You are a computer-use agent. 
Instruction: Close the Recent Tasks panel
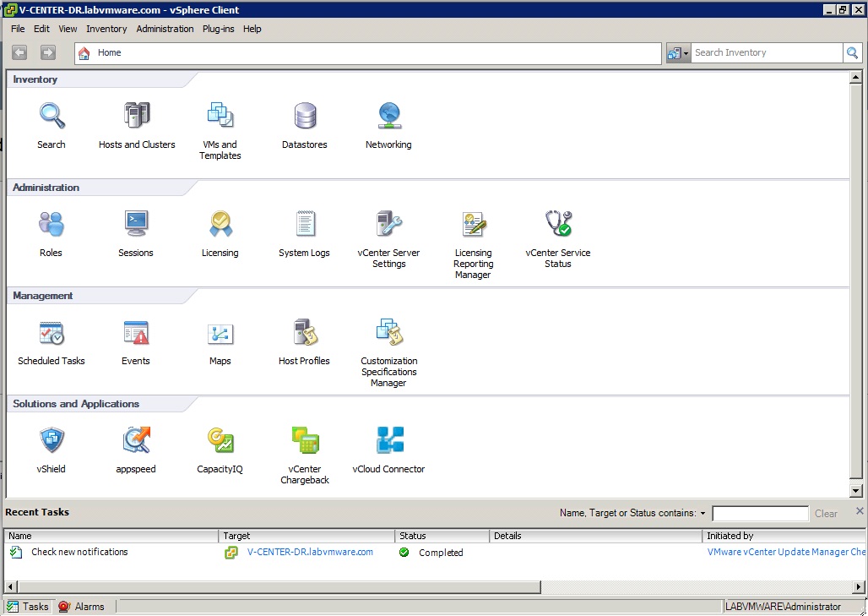coord(860,510)
